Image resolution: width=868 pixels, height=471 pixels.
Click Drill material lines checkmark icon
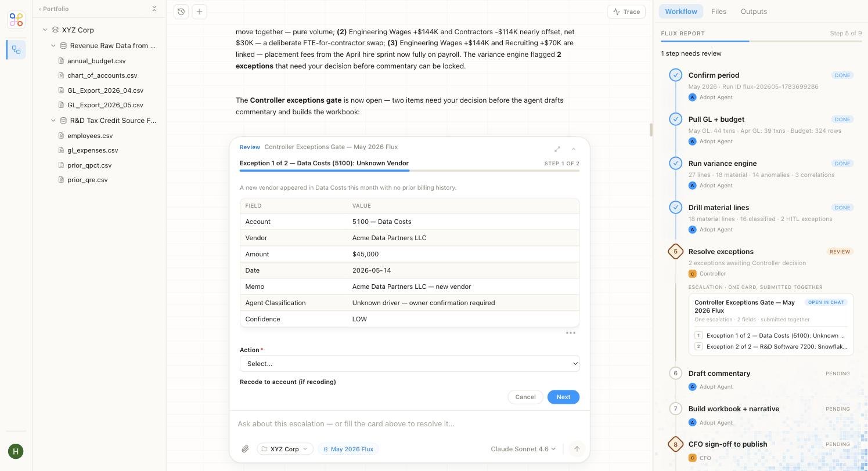(675, 207)
